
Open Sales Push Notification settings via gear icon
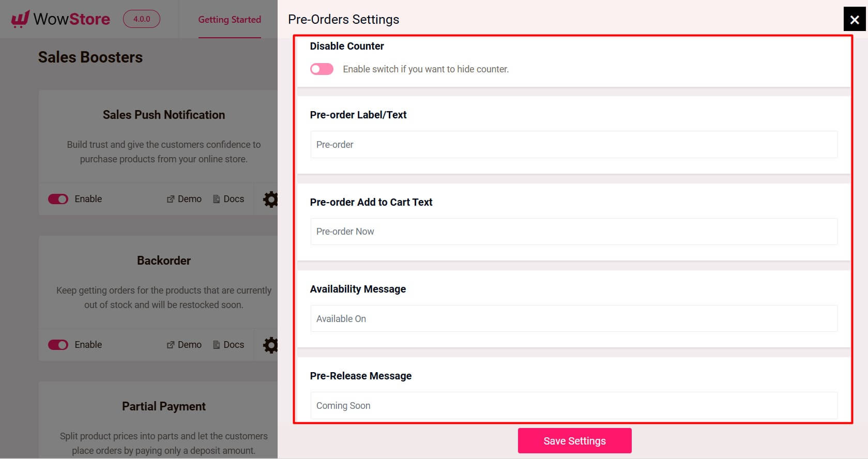[271, 198]
